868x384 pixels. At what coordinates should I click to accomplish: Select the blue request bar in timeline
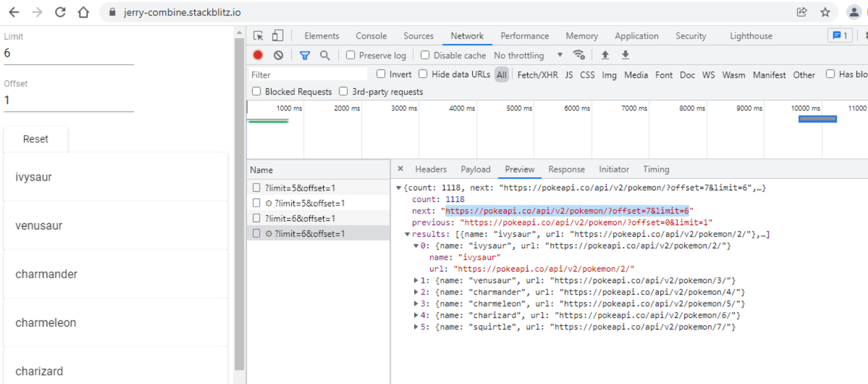(817, 119)
